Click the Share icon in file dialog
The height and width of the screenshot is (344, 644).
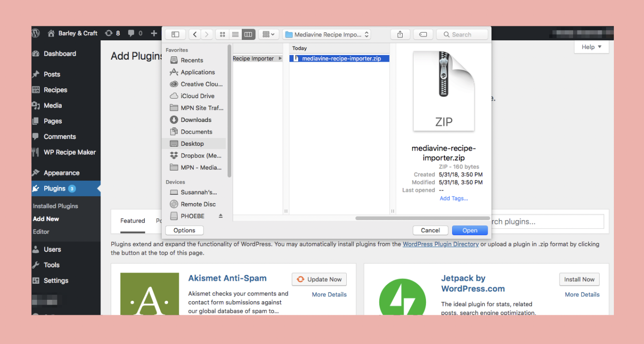coord(400,34)
